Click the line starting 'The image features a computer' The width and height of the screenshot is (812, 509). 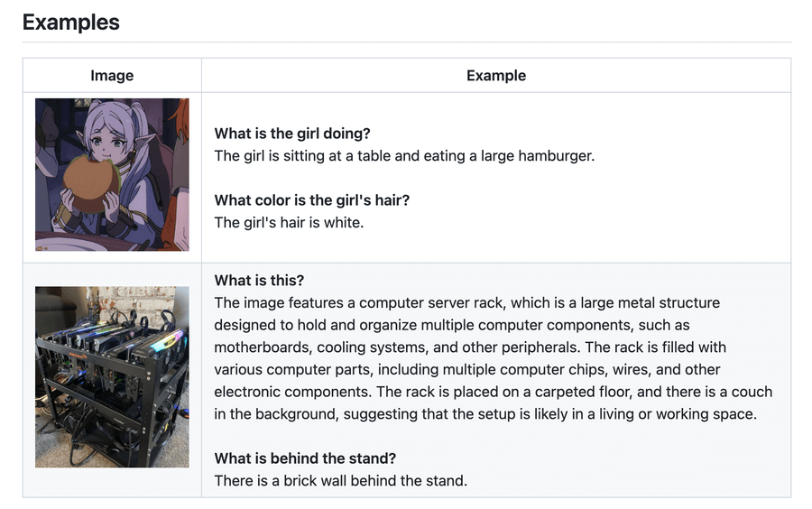[x=467, y=303]
